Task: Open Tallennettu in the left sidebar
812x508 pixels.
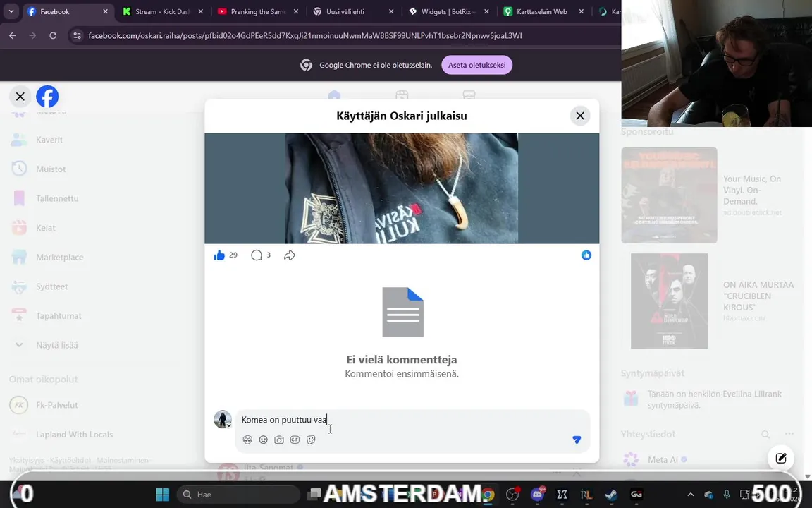Action: pos(57,198)
